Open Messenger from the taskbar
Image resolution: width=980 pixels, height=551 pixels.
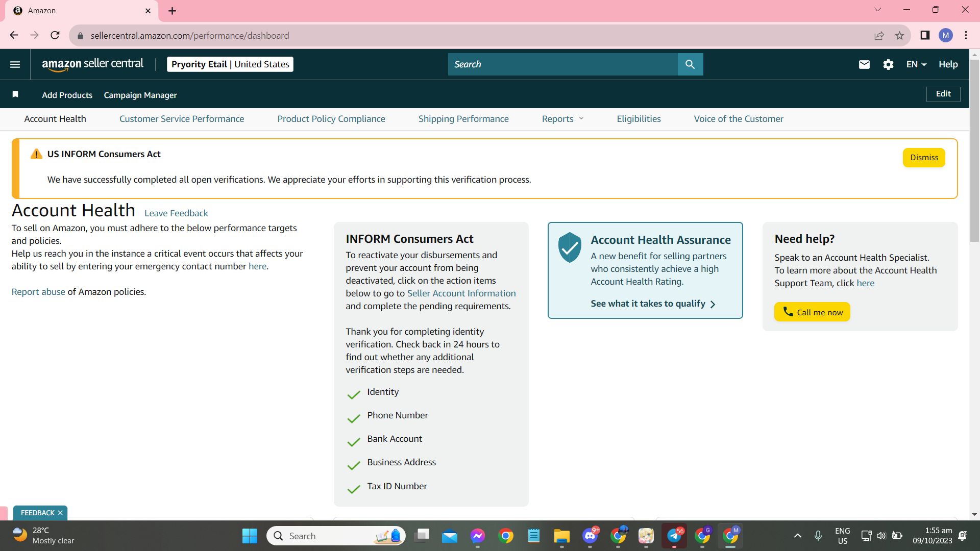478,536
